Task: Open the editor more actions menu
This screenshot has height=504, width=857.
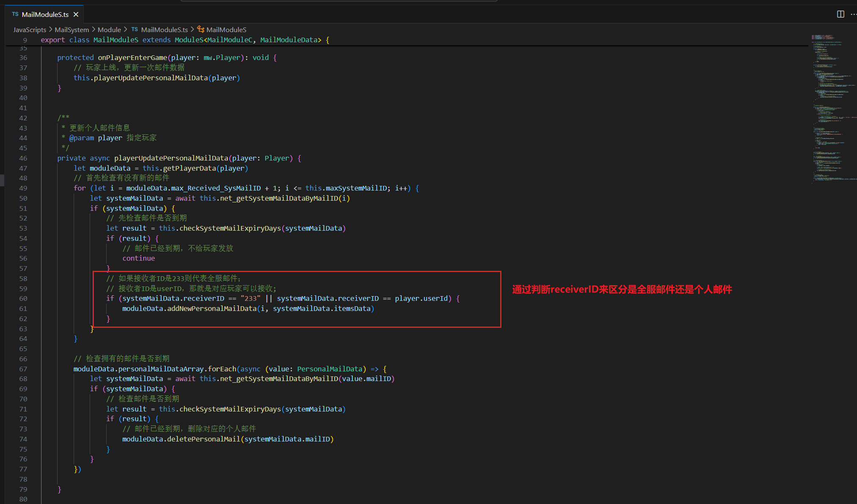Action: click(x=853, y=14)
